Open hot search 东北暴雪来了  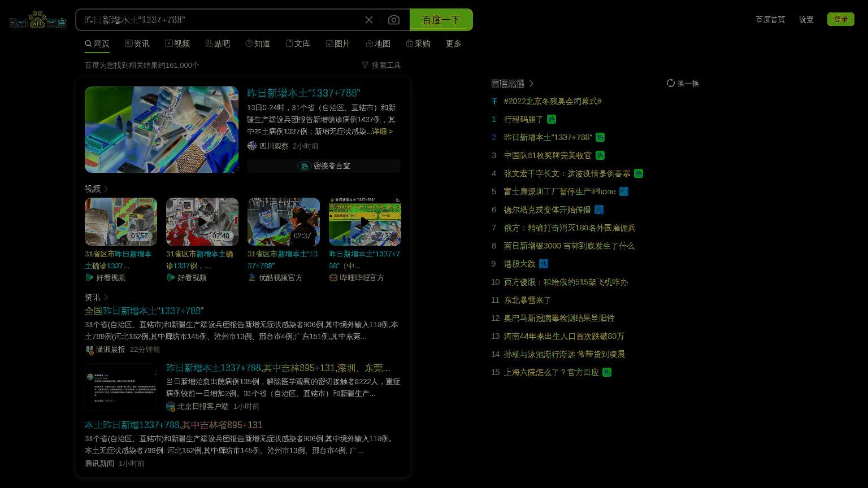coord(527,300)
